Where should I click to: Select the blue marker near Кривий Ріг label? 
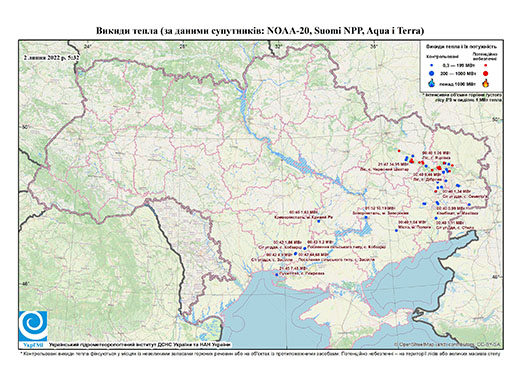318,221
